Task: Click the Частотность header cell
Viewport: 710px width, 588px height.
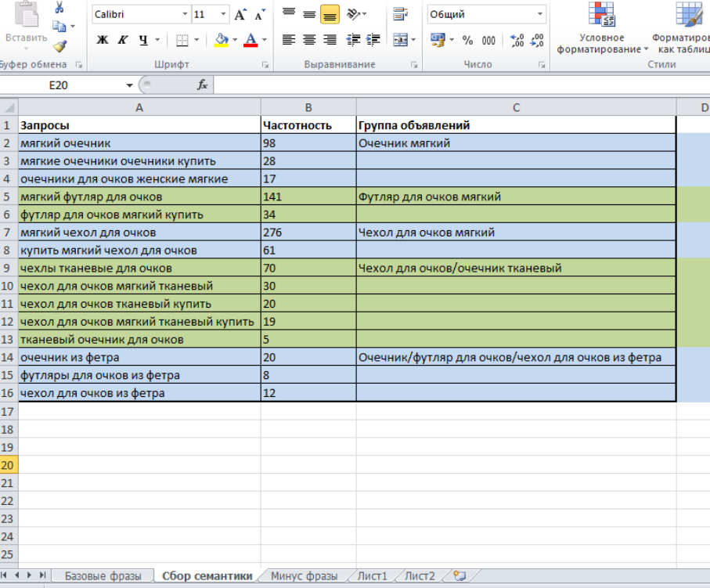Action: [x=308, y=125]
